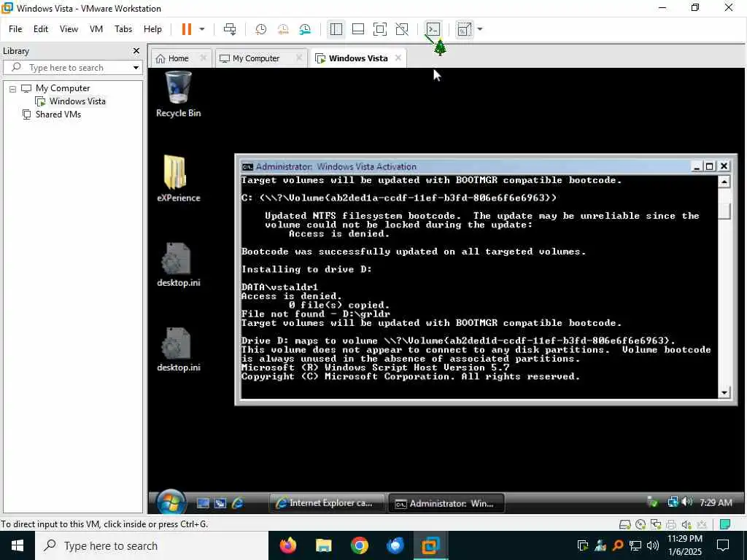Click the host volume tray icon
Image resolution: width=747 pixels, height=560 pixels.
tap(653, 545)
